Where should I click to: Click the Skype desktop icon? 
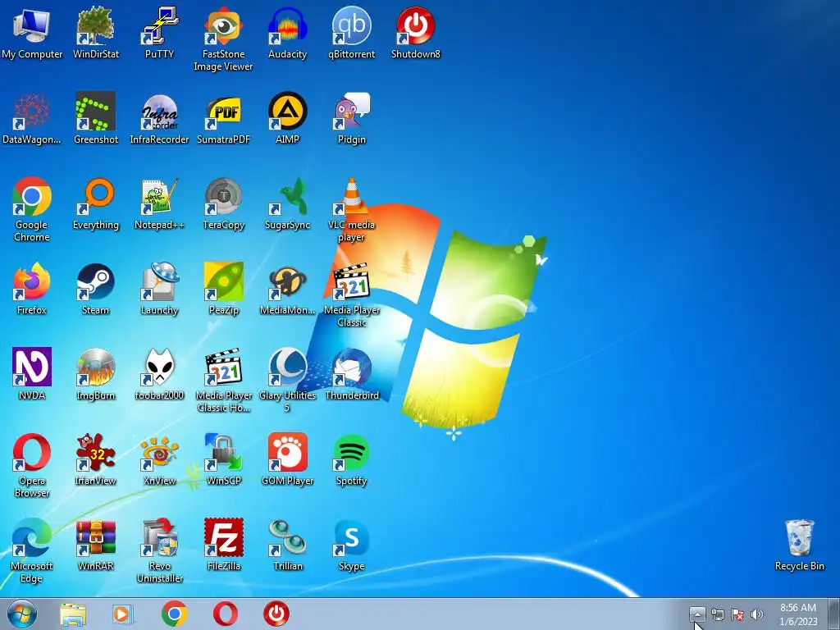351,545
